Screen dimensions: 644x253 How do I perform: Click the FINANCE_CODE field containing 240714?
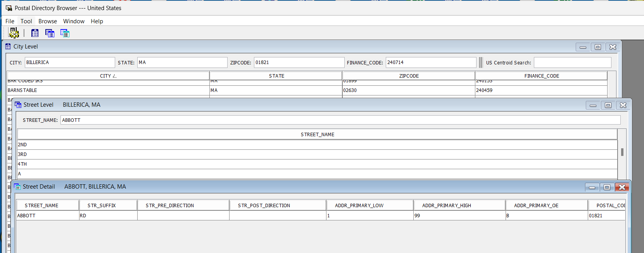tap(431, 62)
